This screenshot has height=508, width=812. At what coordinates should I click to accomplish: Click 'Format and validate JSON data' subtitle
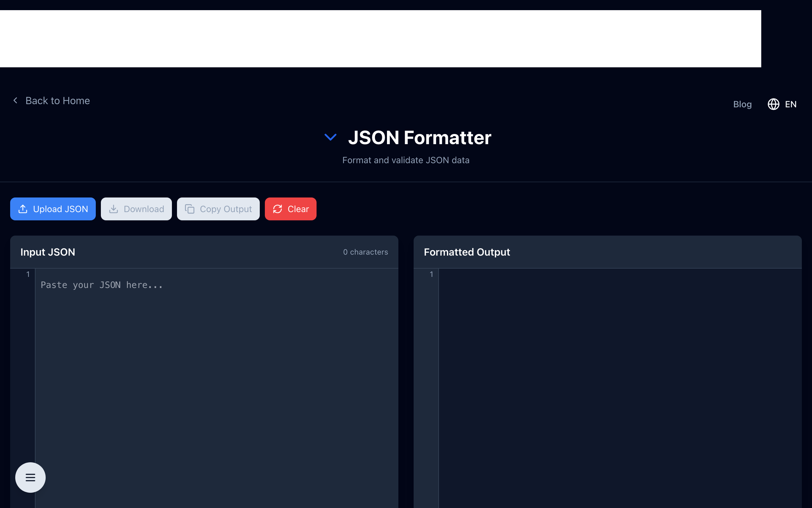(x=406, y=160)
